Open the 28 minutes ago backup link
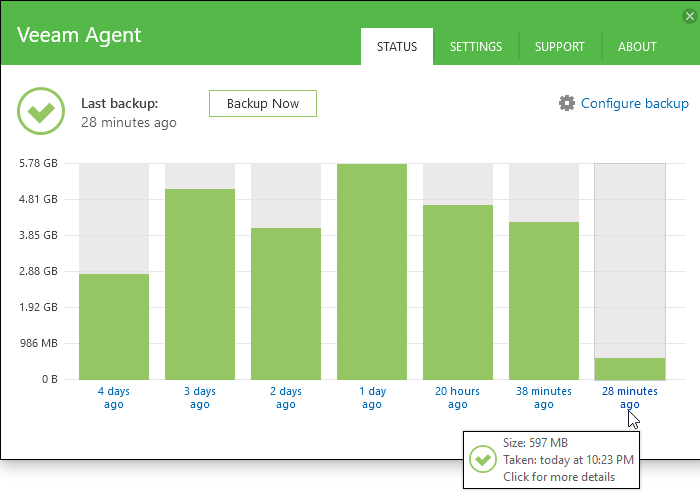The image size is (700, 500). pyautogui.click(x=630, y=398)
